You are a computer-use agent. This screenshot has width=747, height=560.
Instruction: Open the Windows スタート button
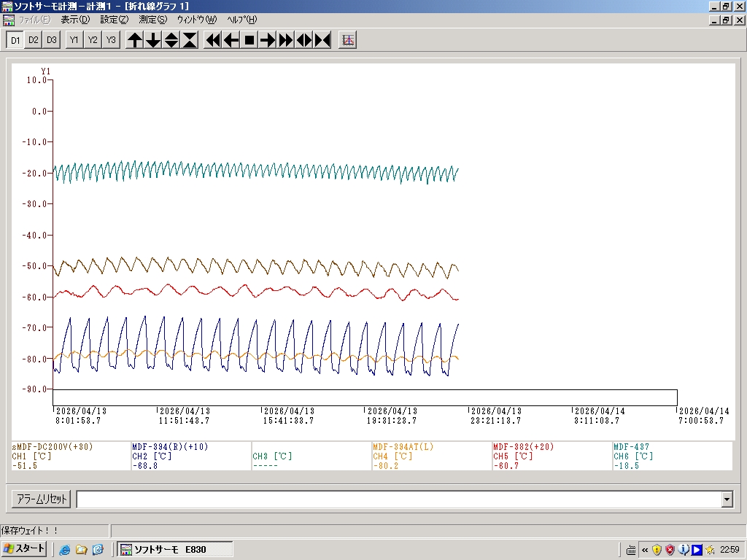(x=25, y=549)
